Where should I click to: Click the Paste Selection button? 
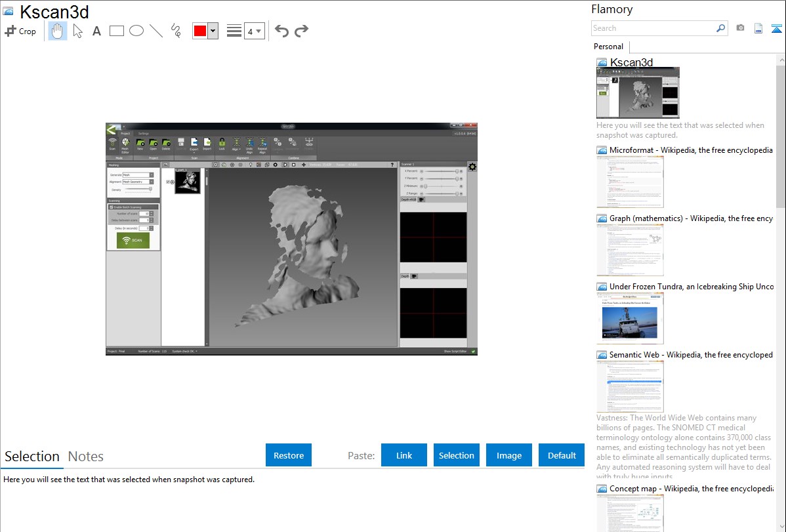(x=456, y=455)
